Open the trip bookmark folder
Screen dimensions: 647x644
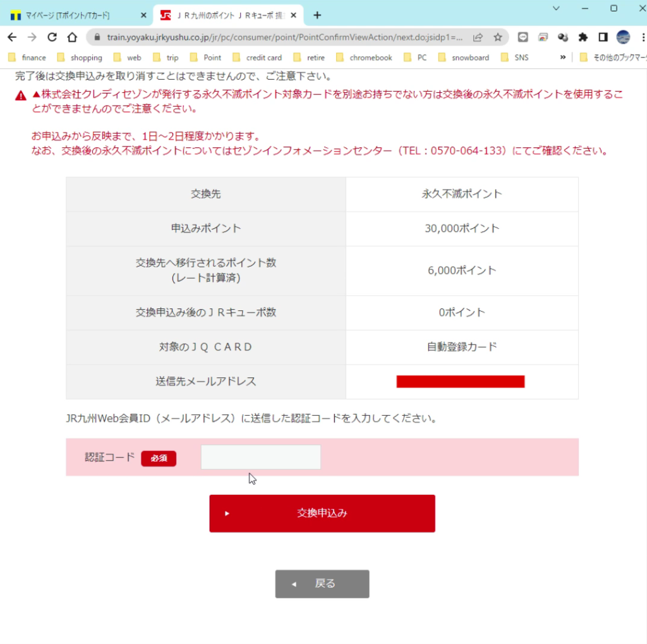pyautogui.click(x=166, y=58)
